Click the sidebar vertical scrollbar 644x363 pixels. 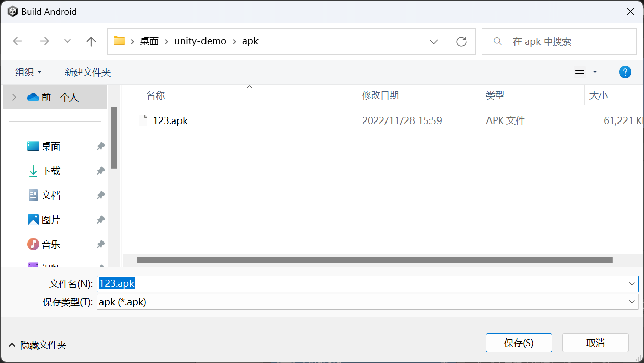[x=114, y=138]
